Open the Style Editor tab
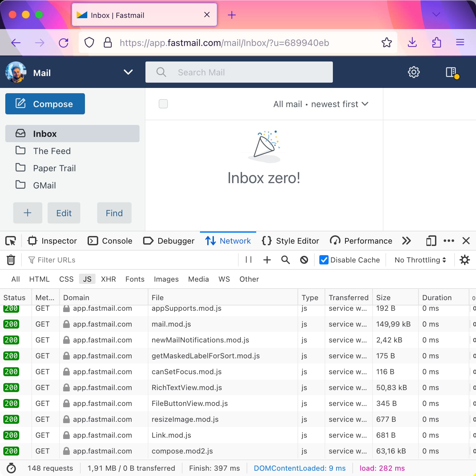 290,241
